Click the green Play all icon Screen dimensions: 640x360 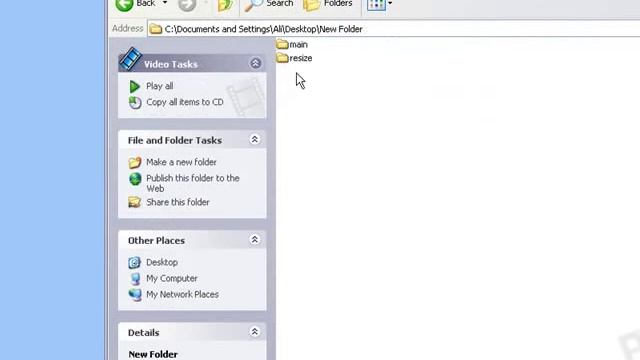134,87
